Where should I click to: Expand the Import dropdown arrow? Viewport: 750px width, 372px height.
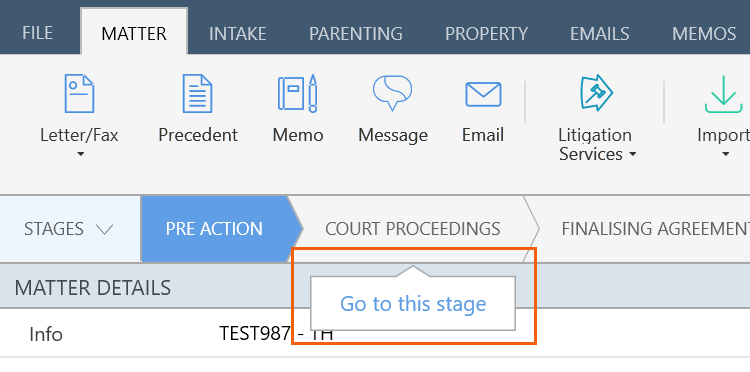[x=726, y=154]
